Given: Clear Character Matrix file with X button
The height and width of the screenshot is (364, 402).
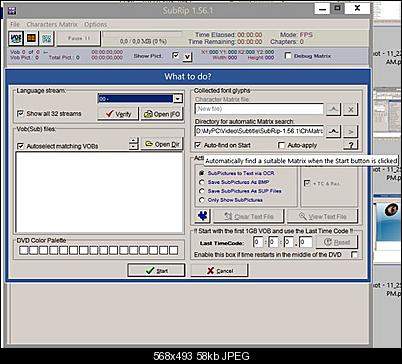Looking at the screenshot, I should click(x=351, y=109).
